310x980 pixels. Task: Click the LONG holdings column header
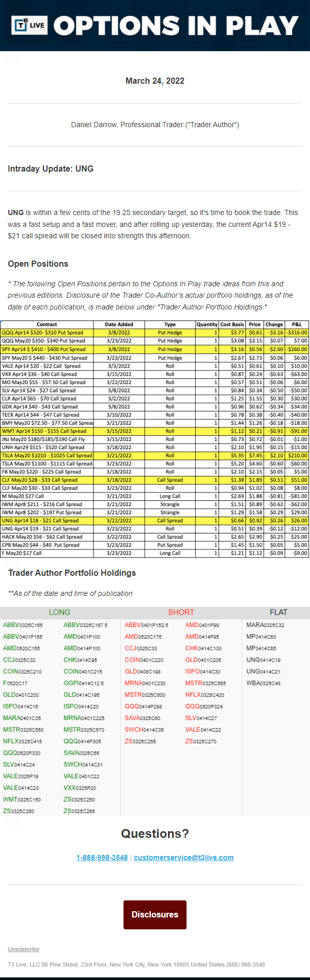coord(59,612)
